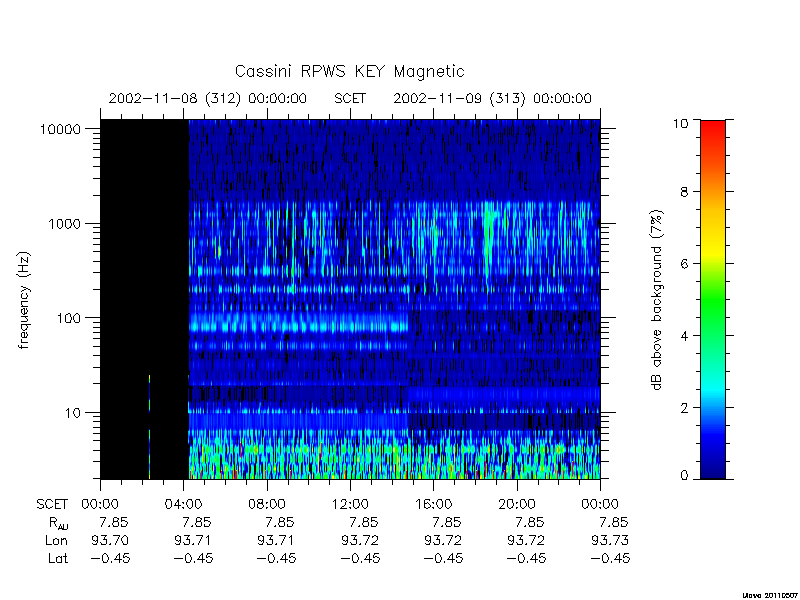Click the 00:00 time label above Lon 93.70
The image size is (800, 600).
(100, 505)
